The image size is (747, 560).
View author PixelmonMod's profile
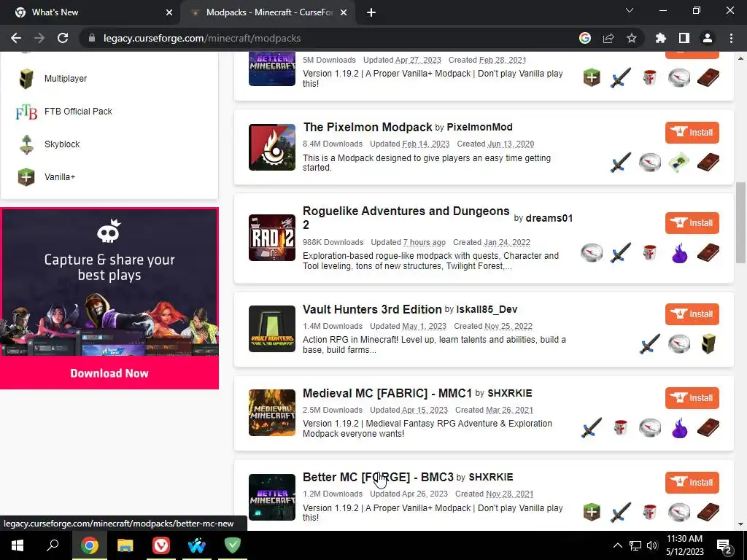pos(479,127)
